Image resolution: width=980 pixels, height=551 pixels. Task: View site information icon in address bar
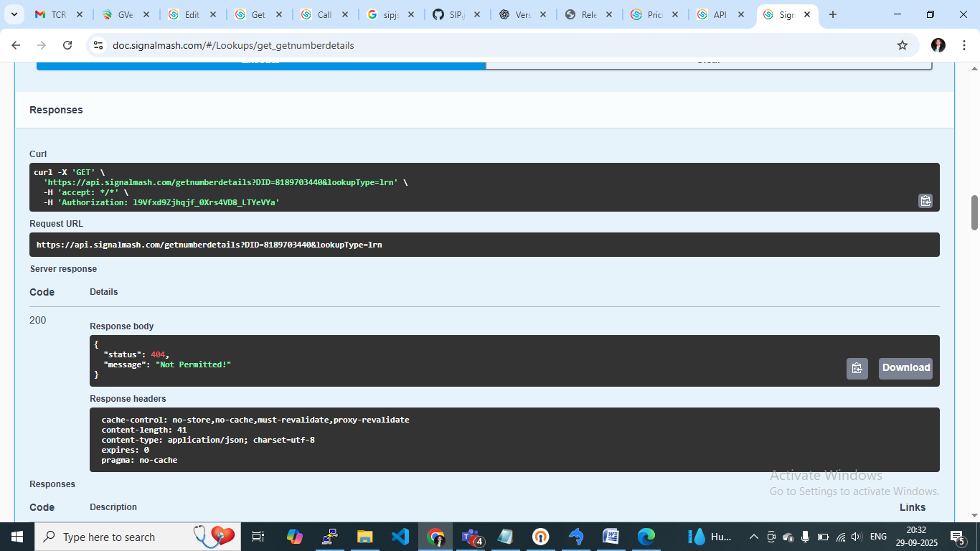tap(98, 45)
